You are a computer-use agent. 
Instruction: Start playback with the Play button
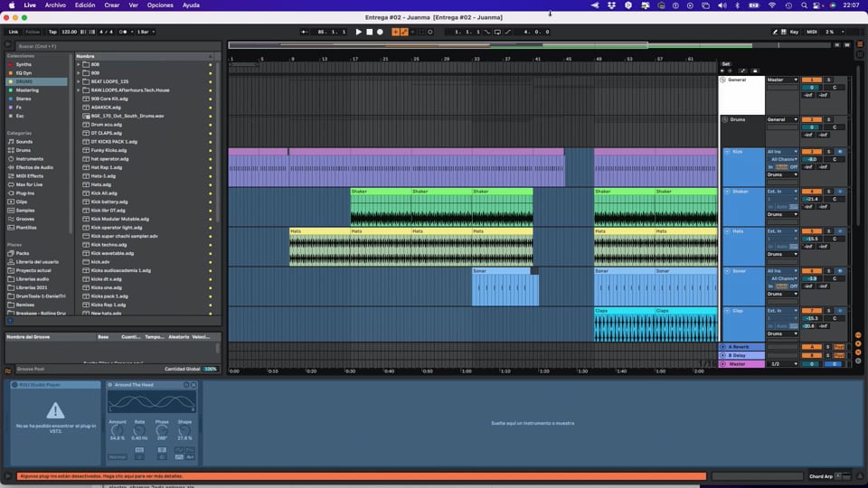tap(358, 33)
